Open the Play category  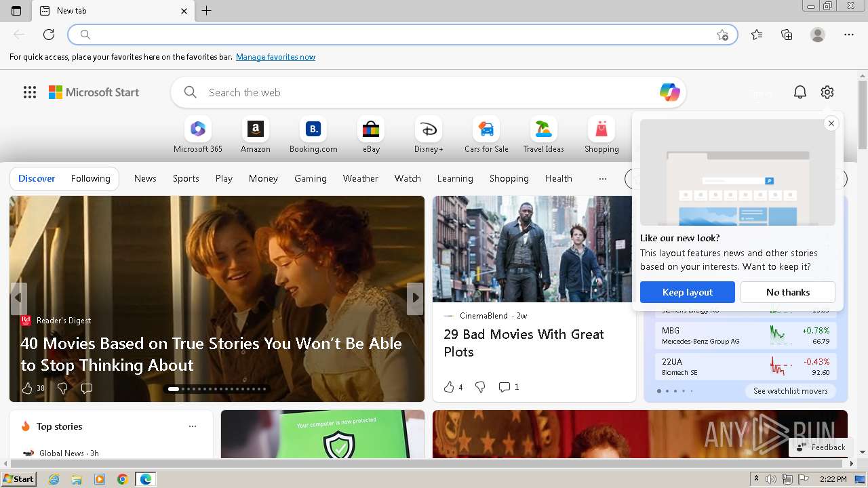pos(224,178)
